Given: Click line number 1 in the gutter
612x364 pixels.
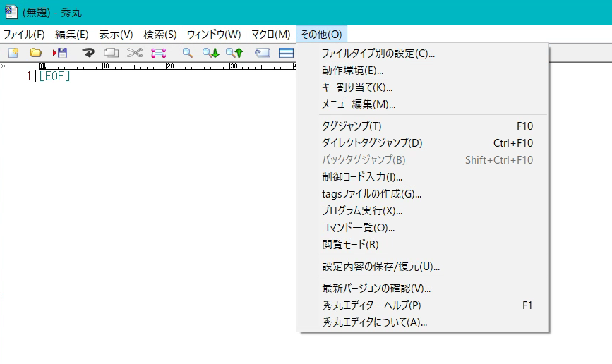Looking at the screenshot, I should (28, 76).
